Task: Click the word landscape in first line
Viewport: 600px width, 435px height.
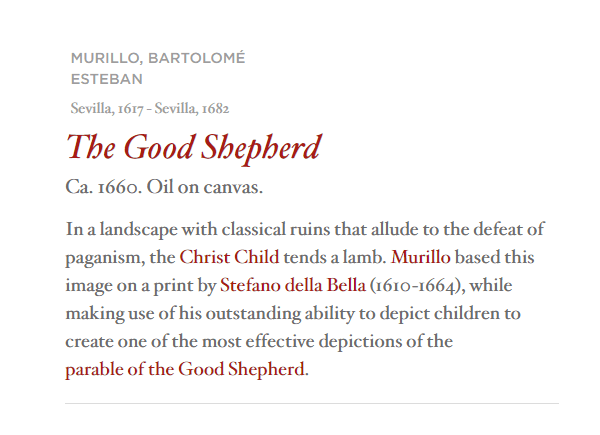Action: point(138,230)
